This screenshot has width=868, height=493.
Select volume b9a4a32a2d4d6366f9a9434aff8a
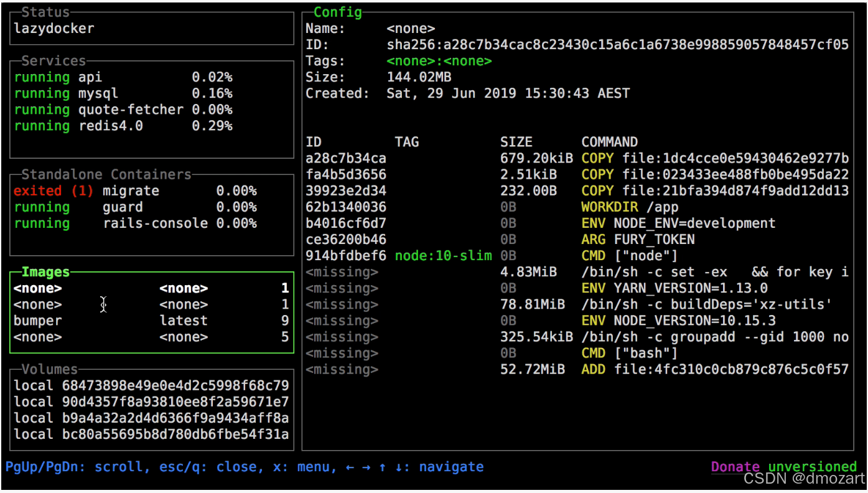point(151,418)
